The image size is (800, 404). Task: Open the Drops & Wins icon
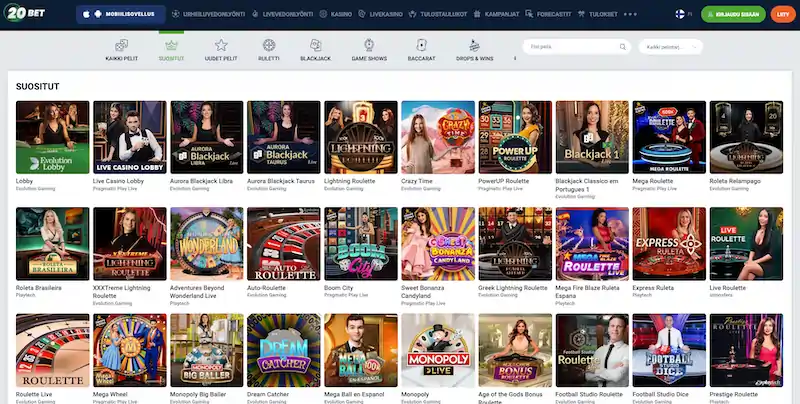pos(474,45)
